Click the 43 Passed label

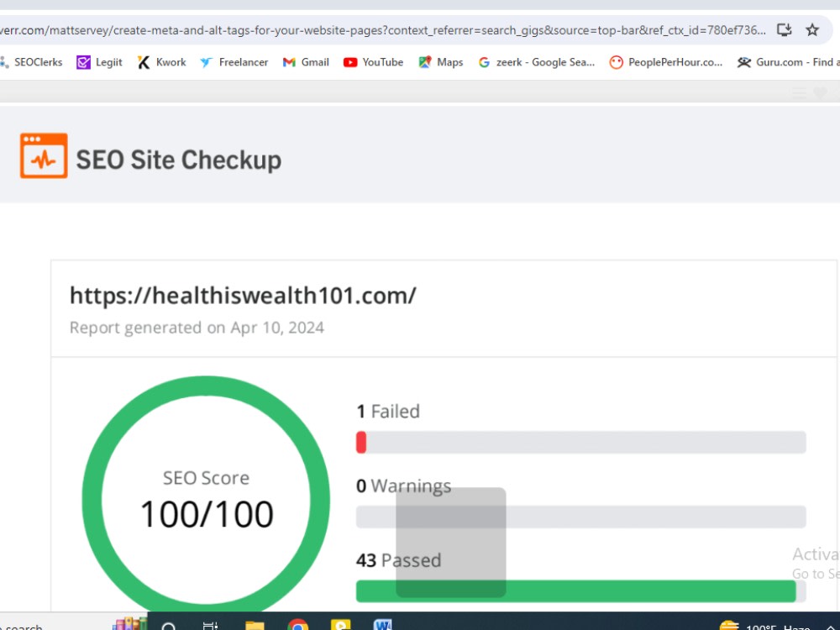(398, 560)
